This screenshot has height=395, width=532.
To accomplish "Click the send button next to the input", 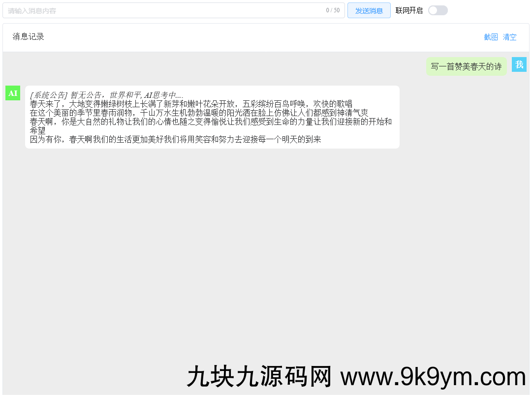I will pos(369,10).
